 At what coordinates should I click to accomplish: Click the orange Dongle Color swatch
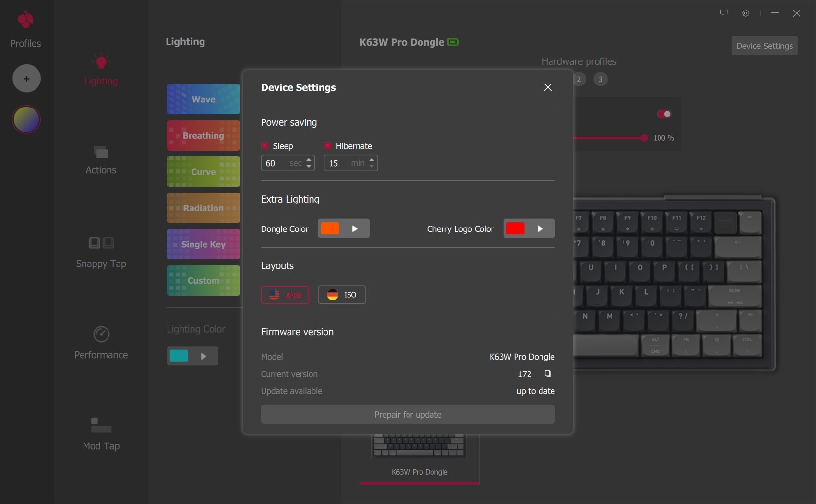[x=330, y=228]
